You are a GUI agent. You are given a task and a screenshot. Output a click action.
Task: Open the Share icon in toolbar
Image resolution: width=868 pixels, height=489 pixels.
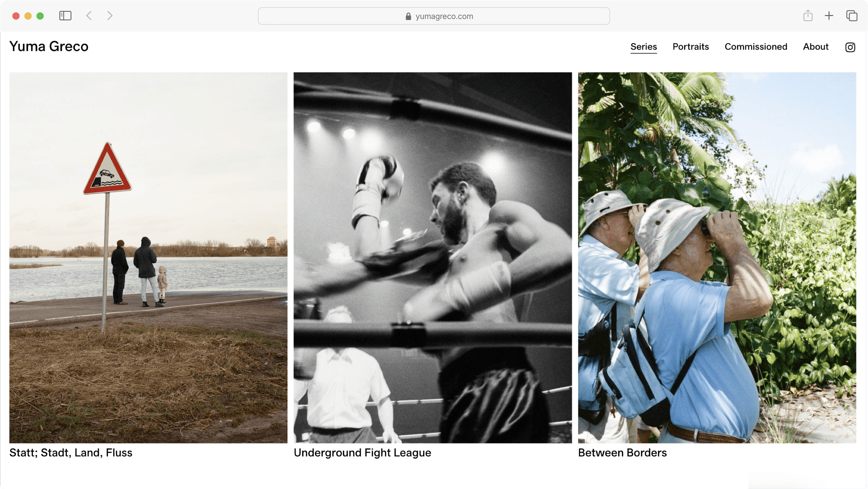[x=807, y=15]
